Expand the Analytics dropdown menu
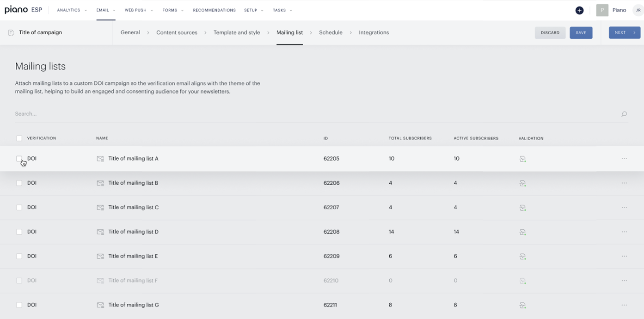Viewport: 644px width, 319px height. click(72, 10)
